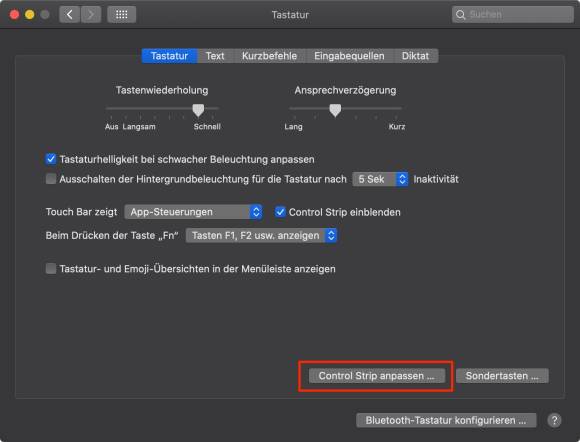Click the back navigation arrow

point(70,15)
